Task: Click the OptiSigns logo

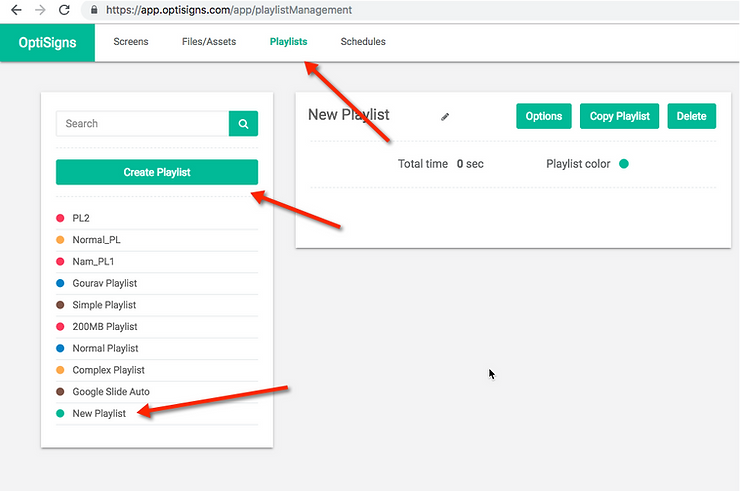Action: pos(47,42)
